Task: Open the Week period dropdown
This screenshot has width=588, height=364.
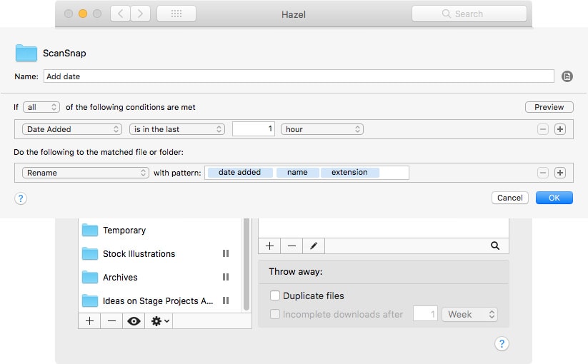Action: pos(470,314)
